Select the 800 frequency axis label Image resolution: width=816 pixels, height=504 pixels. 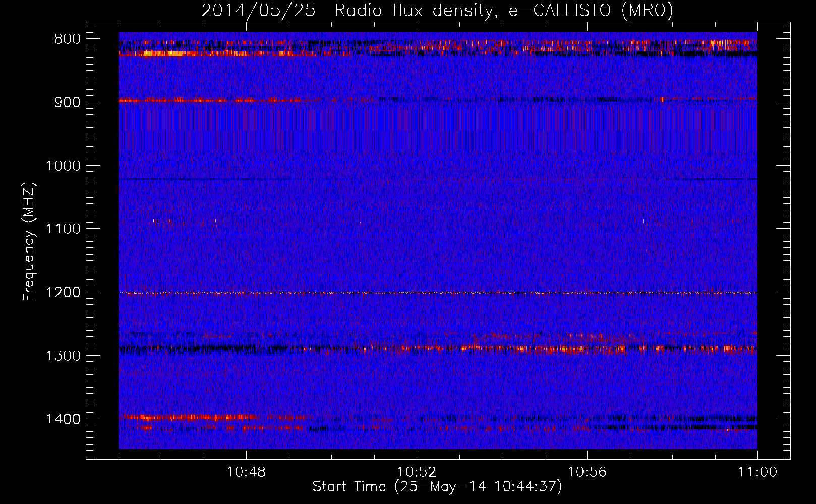[67, 39]
